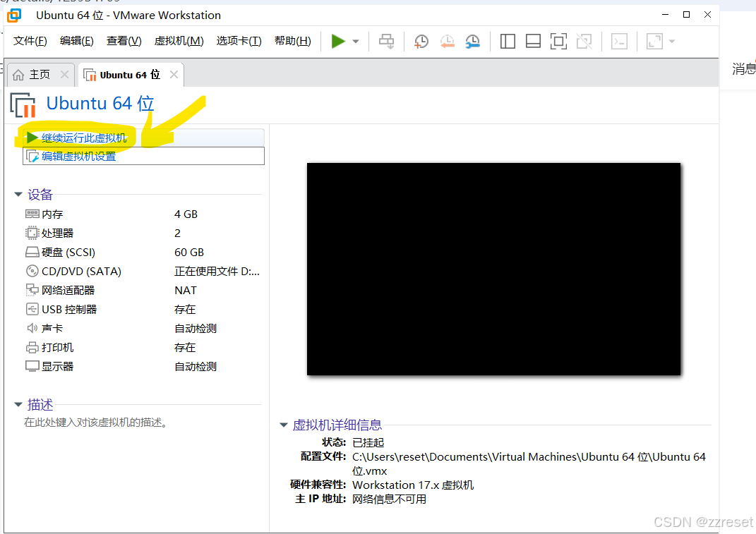This screenshot has height=534, width=756.
Task: Click the 网络信息不可用 IP address text
Action: [x=389, y=499]
